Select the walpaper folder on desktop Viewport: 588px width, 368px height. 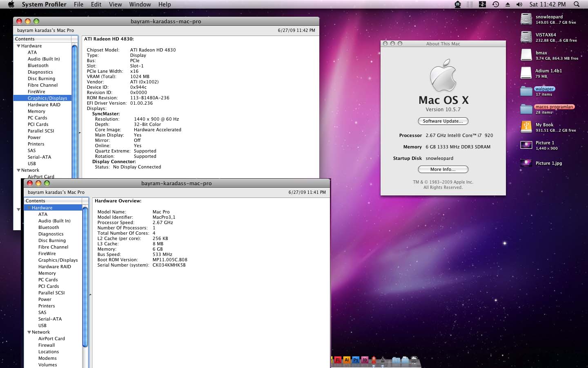point(526,91)
